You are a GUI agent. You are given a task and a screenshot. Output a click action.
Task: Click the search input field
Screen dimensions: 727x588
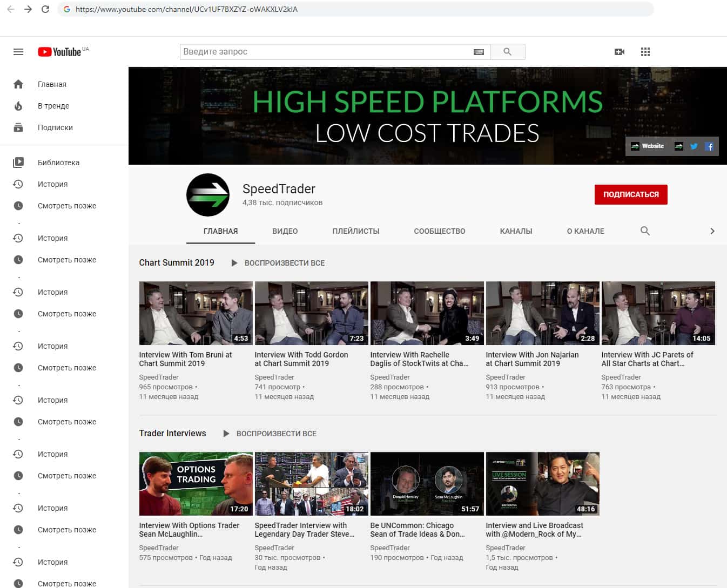coord(324,52)
